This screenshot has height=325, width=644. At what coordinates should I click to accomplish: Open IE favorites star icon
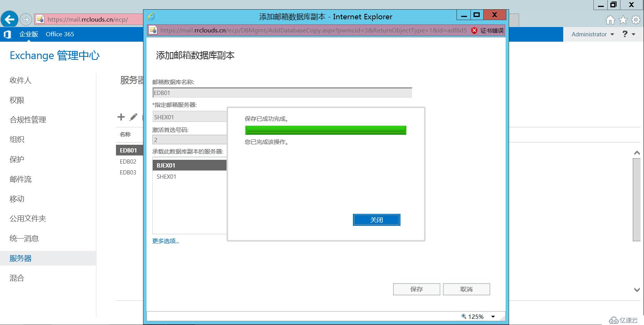tap(623, 20)
